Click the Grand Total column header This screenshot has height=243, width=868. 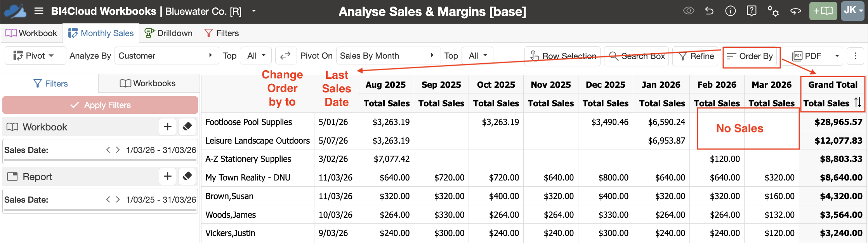coord(833,85)
